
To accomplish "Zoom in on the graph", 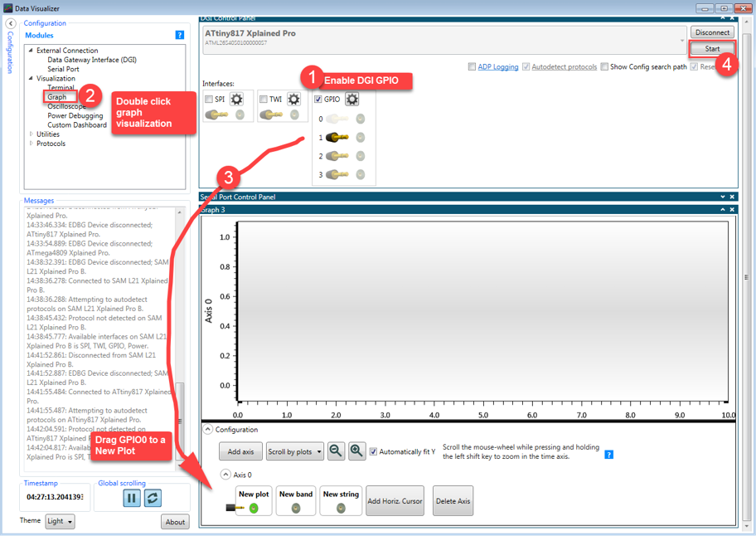I will (356, 451).
